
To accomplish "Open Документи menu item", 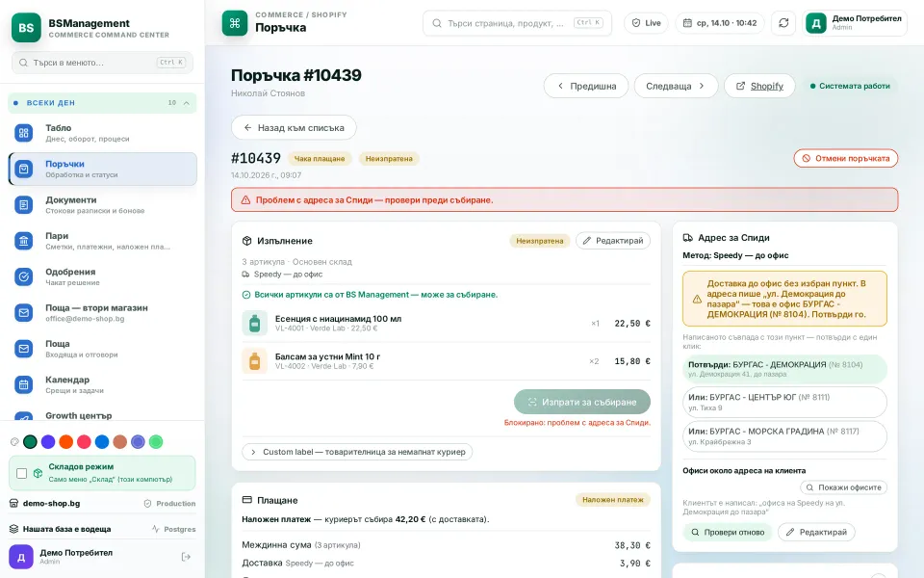I will 103,204.
